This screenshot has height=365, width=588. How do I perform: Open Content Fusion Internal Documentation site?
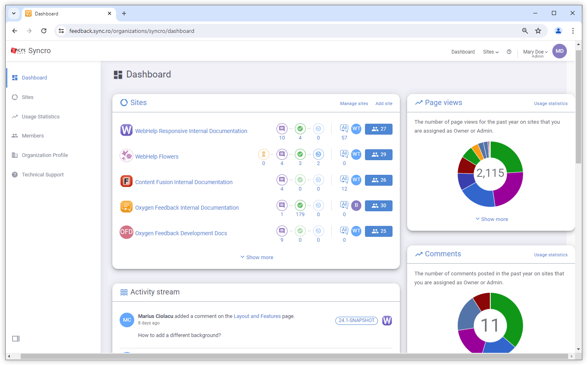tap(184, 182)
